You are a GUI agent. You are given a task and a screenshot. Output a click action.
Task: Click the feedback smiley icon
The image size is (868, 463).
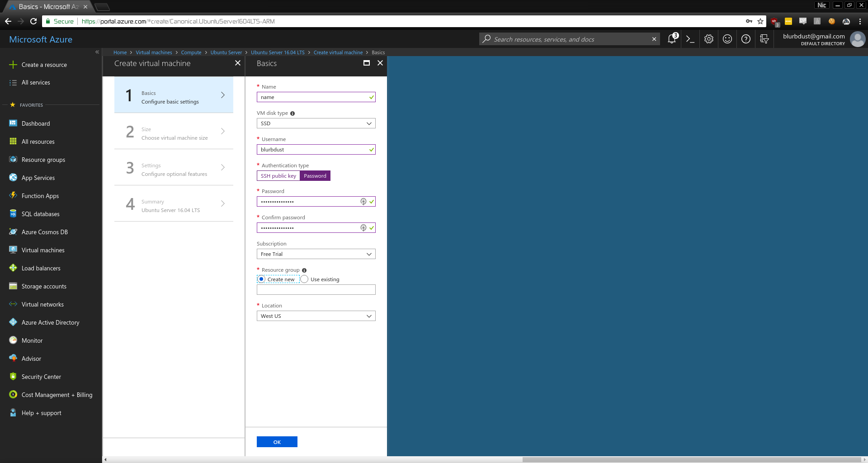[x=727, y=39]
